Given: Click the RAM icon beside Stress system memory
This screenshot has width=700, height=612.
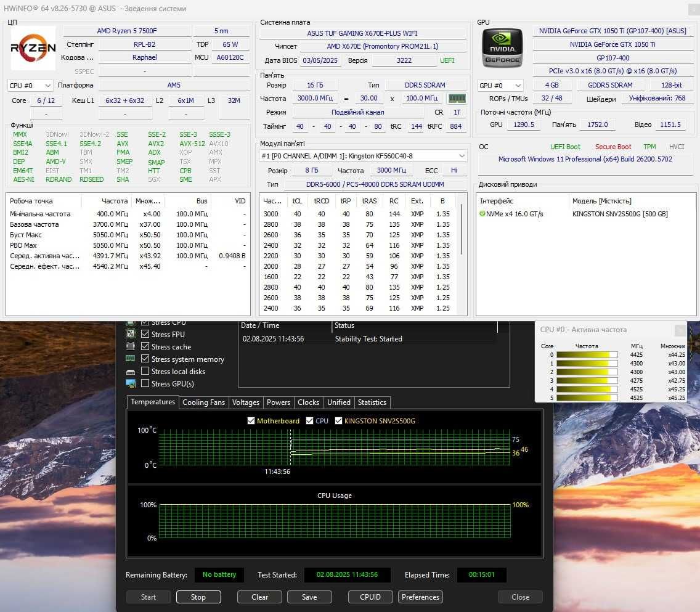Looking at the screenshot, I should point(131,359).
